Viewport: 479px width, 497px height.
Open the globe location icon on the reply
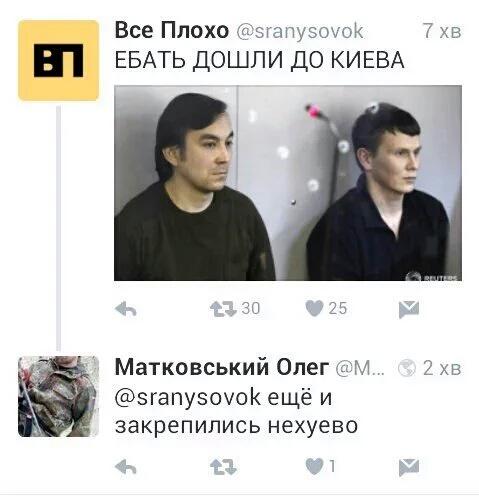tap(407, 368)
